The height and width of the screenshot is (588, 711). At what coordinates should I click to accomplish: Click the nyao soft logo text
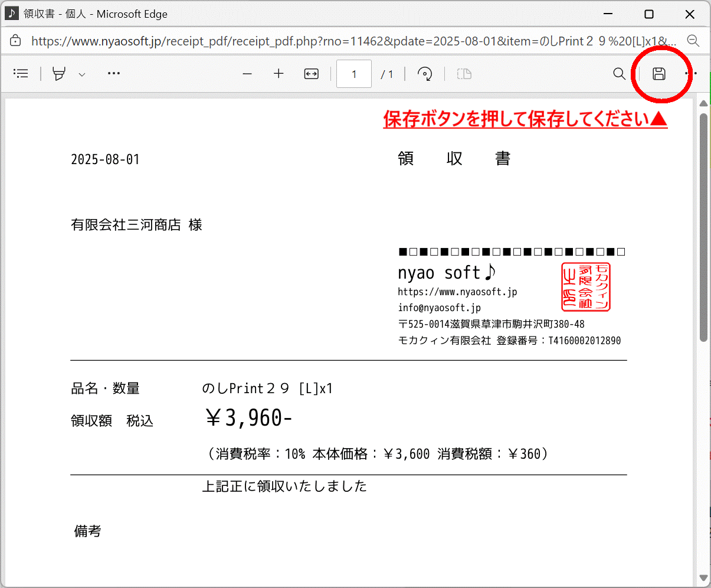point(447,273)
